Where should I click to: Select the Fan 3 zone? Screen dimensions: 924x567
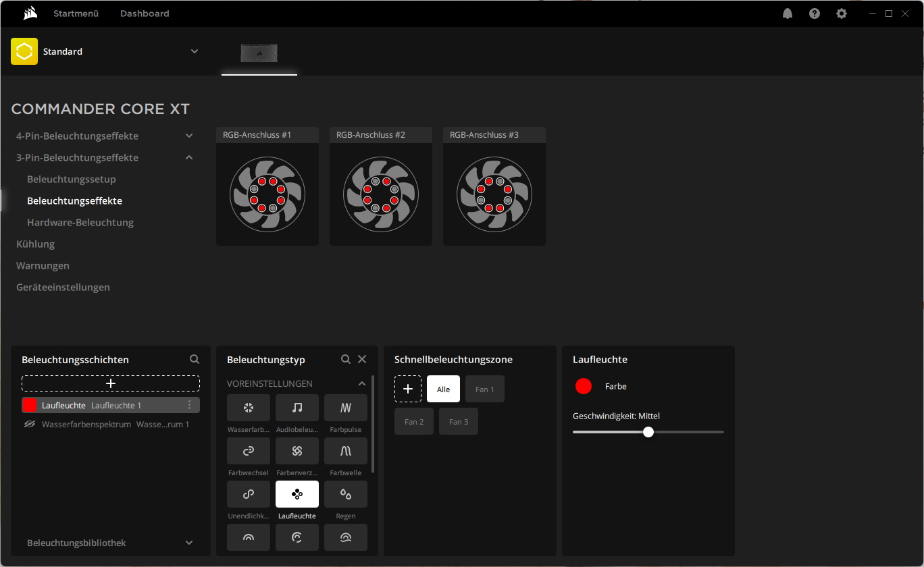tap(459, 421)
